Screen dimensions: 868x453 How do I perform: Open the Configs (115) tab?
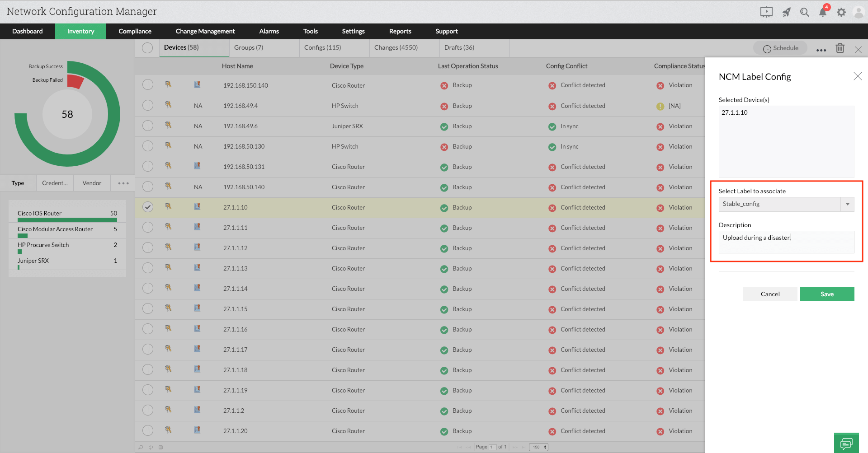322,47
